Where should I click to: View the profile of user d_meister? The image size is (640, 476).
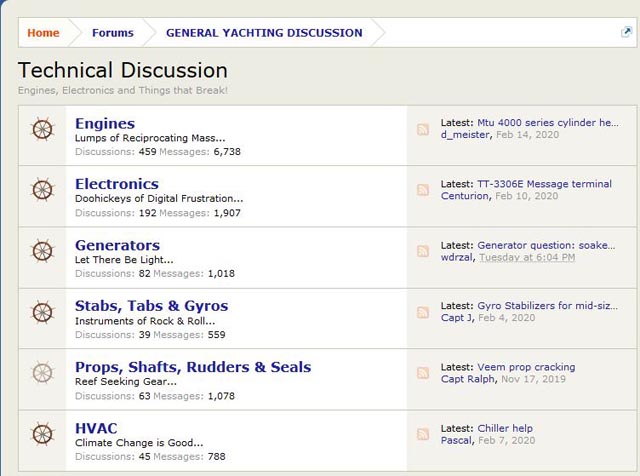pos(465,135)
